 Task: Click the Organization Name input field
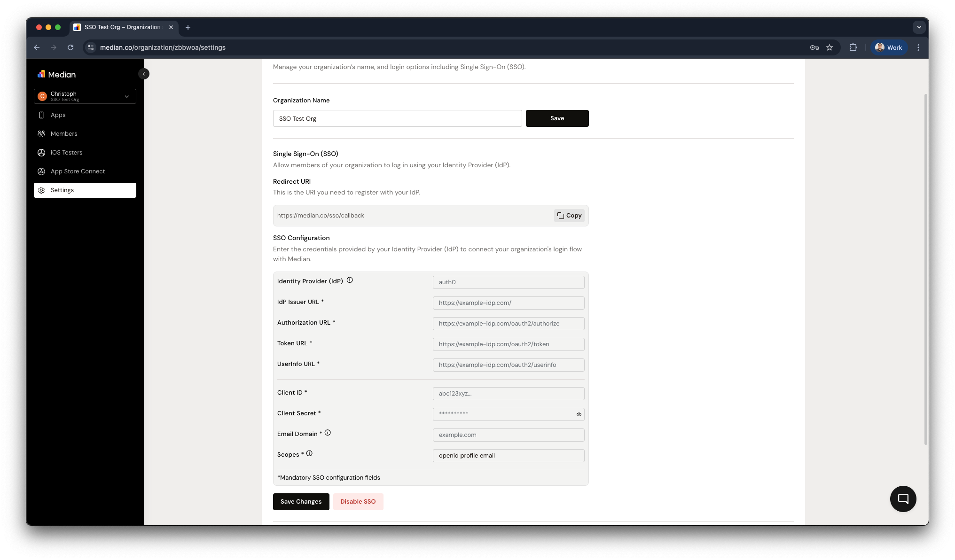click(397, 118)
